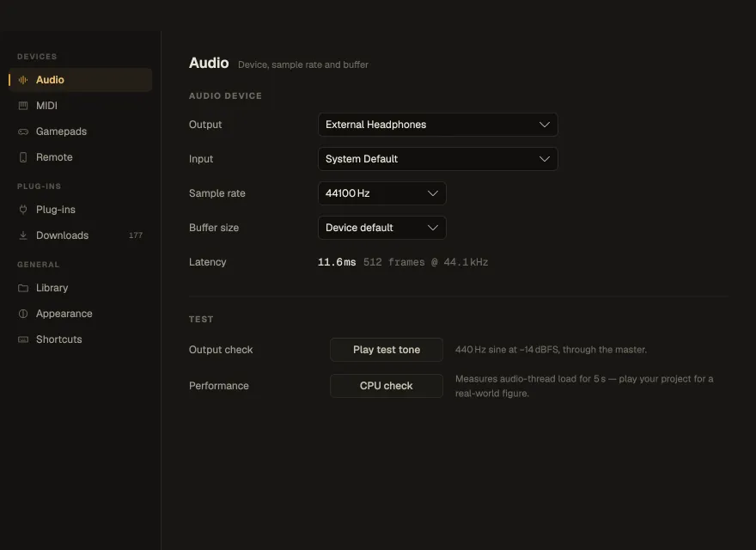Switch to MIDI settings
The width and height of the screenshot is (756, 550).
point(81,106)
